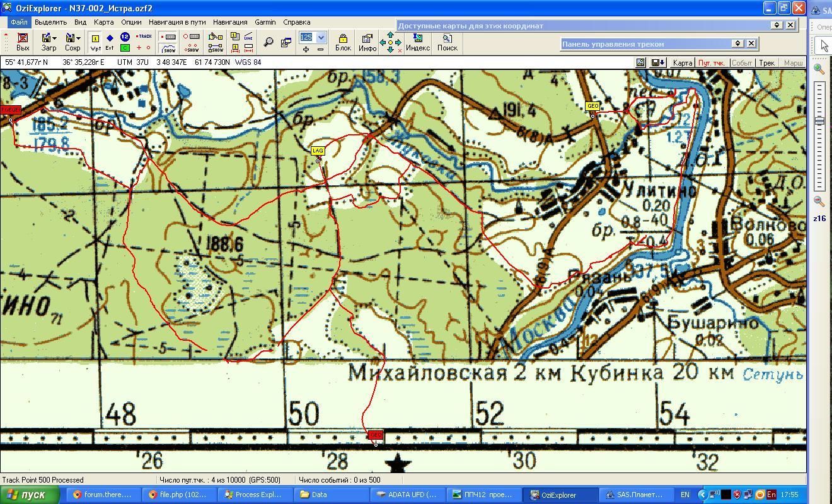Expand the Сохр save dropdown
Screen dimensions: 832x504
pyautogui.click(x=78, y=38)
